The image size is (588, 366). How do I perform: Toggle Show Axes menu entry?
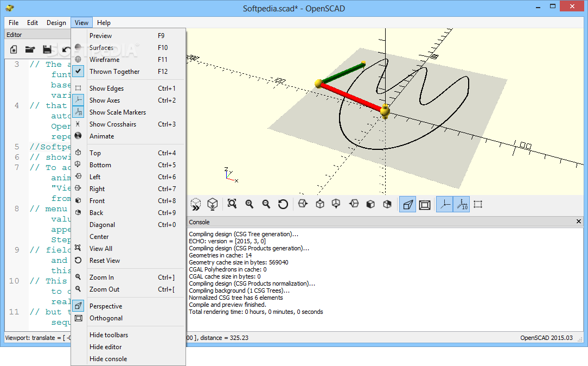(128, 100)
